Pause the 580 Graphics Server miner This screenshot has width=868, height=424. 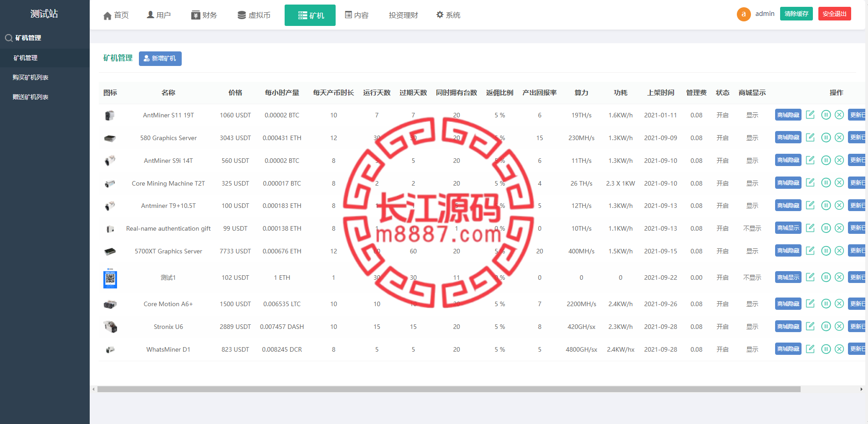coord(826,137)
